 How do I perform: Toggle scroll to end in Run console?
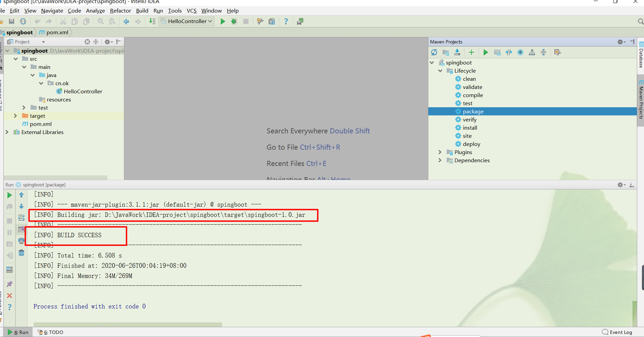[x=21, y=229]
